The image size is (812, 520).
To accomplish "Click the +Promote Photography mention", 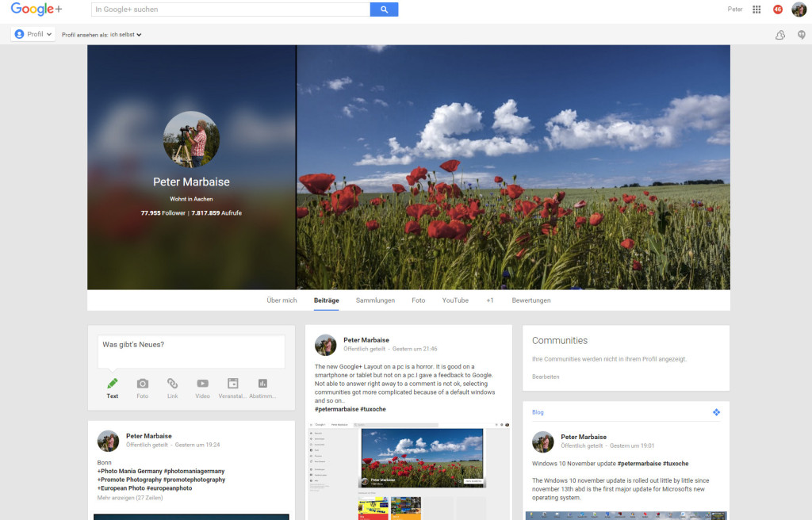I will (129, 480).
